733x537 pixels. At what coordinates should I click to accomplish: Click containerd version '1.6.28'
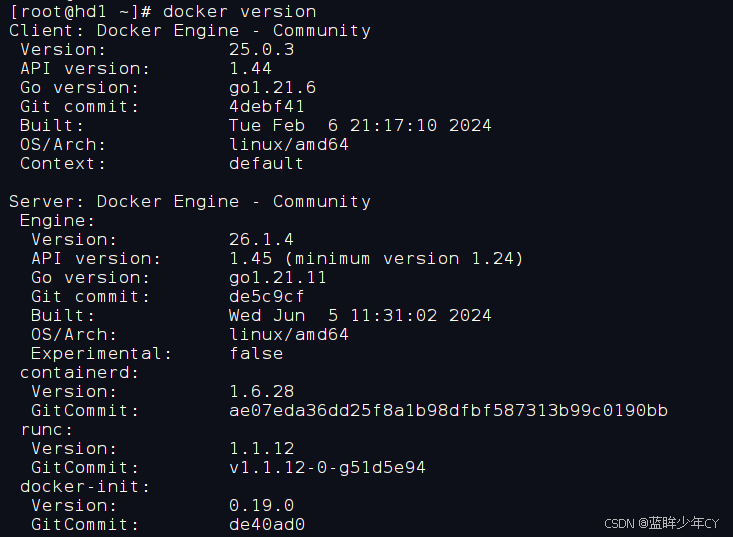(261, 392)
